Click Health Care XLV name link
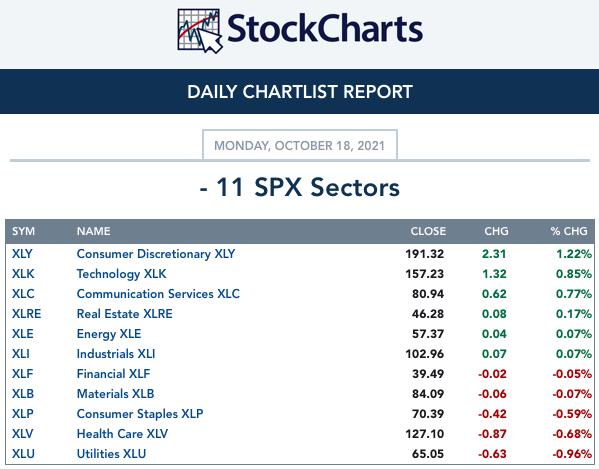Screen dimensions: 599x469 [x=122, y=434]
